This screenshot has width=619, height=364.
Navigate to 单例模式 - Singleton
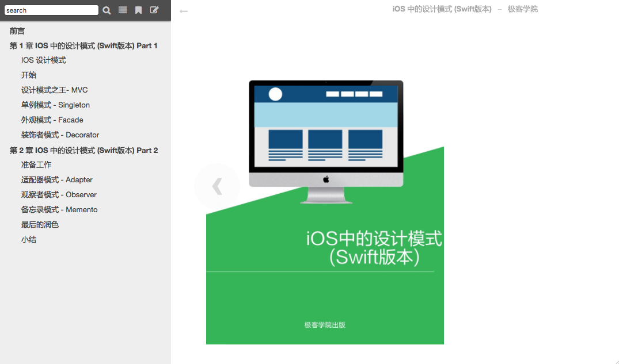point(56,105)
